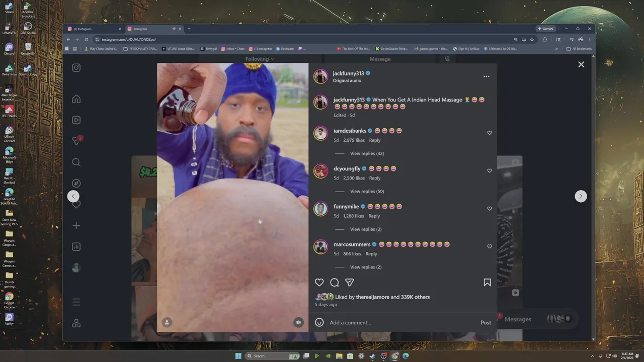Go back using the Chrome back arrow
This screenshot has height=362, width=644.
68,39
